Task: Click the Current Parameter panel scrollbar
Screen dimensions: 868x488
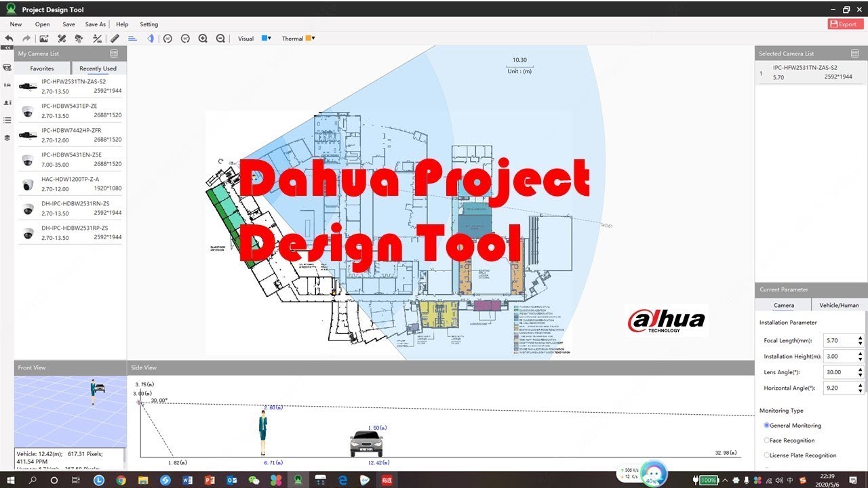Action: [866, 352]
